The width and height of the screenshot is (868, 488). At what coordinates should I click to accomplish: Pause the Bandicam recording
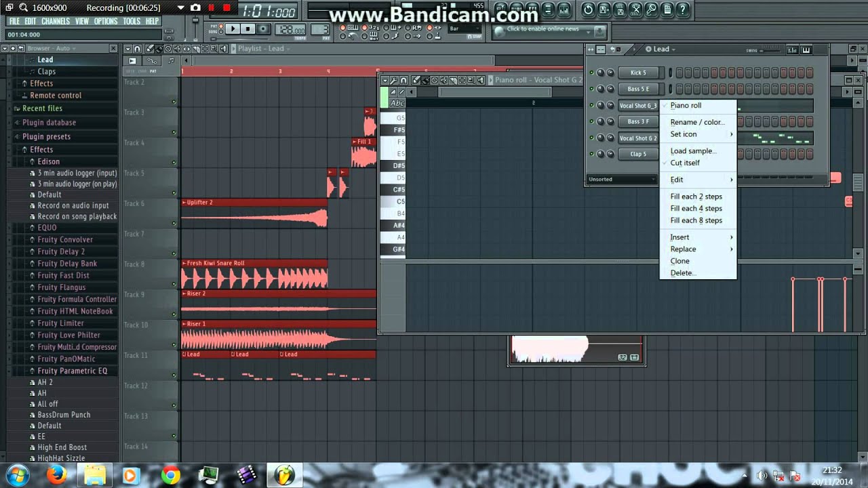211,7
